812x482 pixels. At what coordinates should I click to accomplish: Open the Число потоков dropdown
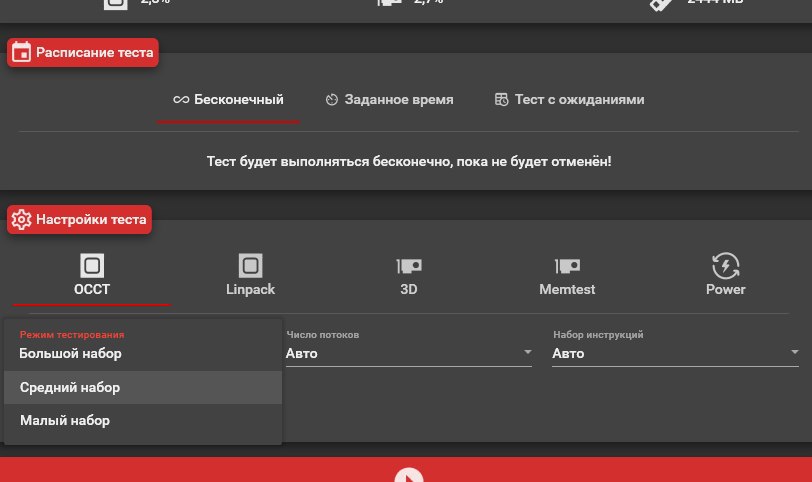(x=409, y=354)
